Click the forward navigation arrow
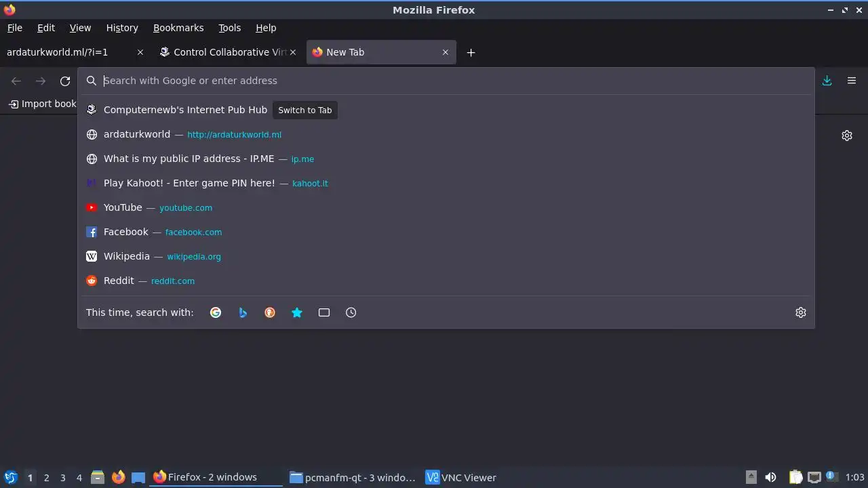868x488 pixels. (x=41, y=81)
